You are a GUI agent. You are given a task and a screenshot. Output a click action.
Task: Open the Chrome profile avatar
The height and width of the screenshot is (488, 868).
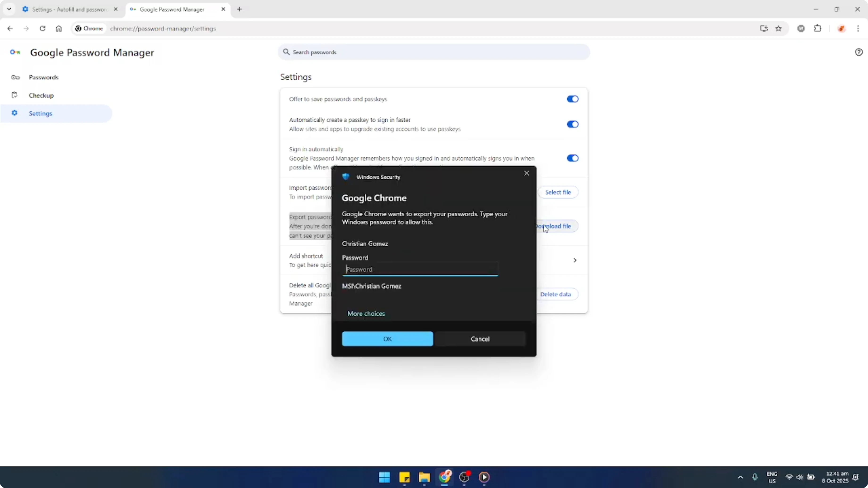(x=841, y=29)
